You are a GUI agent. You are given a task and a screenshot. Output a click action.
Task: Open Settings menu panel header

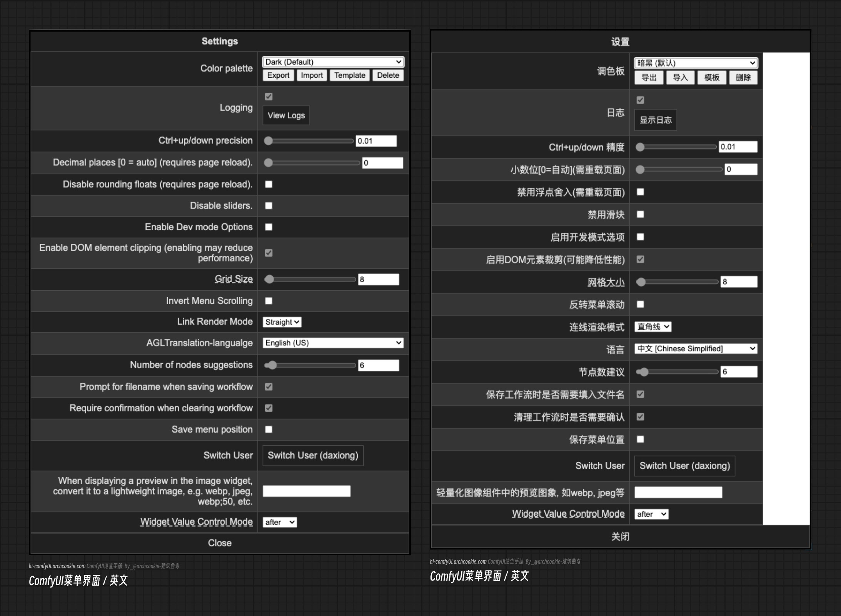221,40
